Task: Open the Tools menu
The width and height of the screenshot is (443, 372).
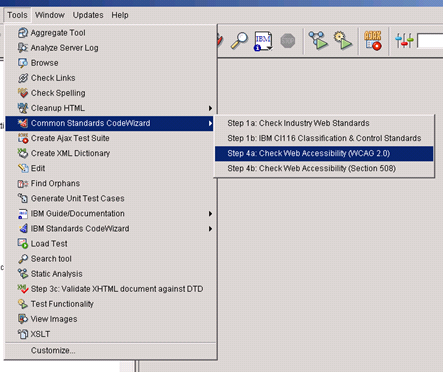Action: point(17,15)
